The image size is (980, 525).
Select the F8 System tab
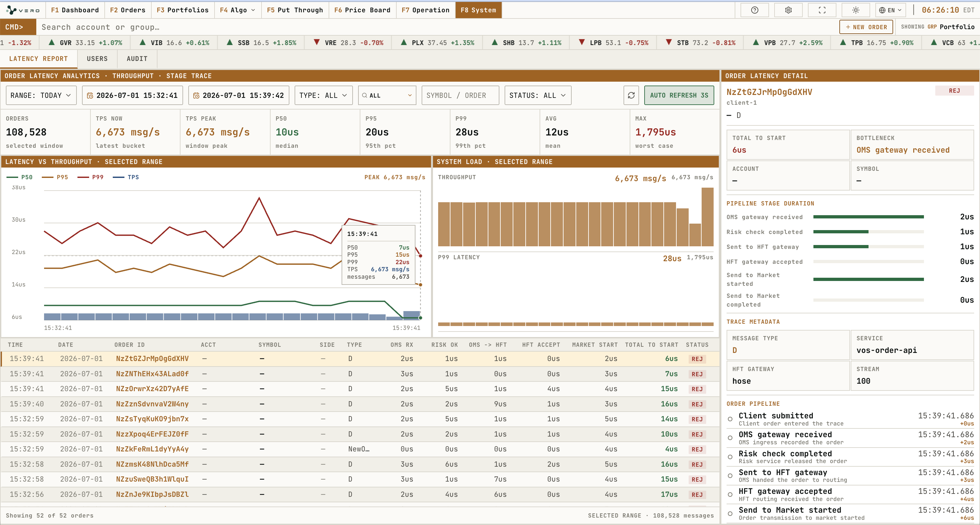[x=478, y=10]
